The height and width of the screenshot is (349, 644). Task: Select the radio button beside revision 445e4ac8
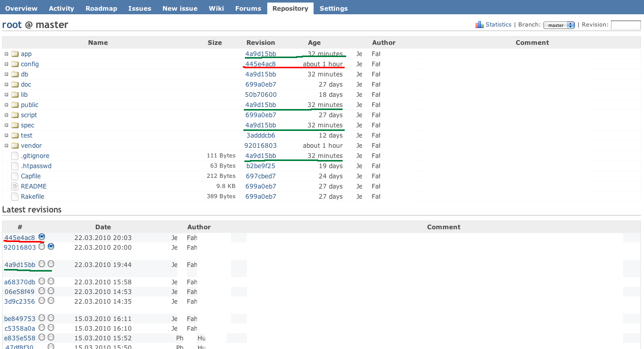(x=42, y=237)
